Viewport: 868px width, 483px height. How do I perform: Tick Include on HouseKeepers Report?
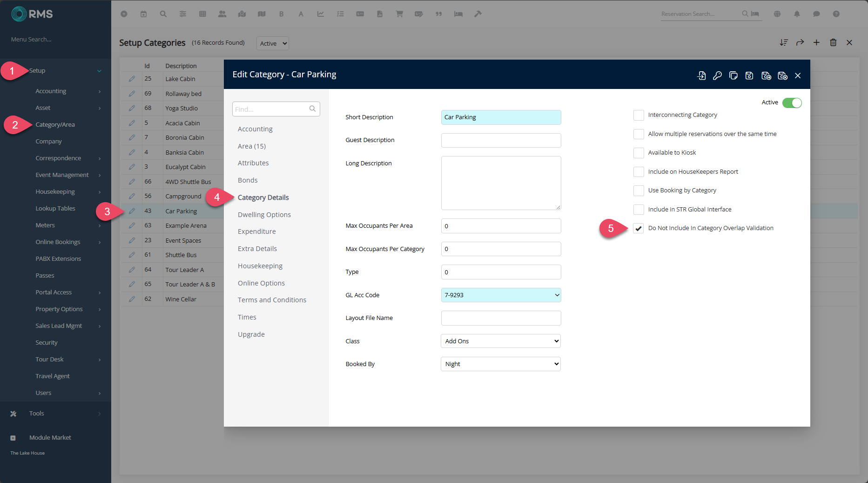click(639, 172)
